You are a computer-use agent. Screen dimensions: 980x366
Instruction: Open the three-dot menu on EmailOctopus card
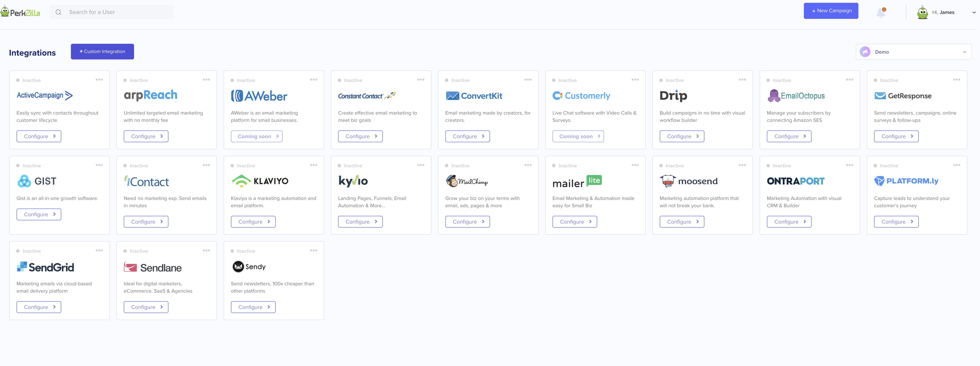[x=850, y=80]
